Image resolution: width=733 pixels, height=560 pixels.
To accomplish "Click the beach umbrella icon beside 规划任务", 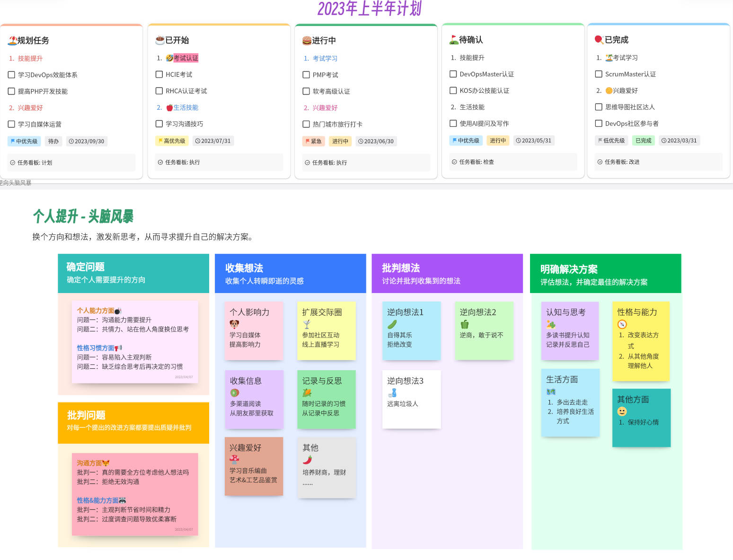I will [x=12, y=40].
